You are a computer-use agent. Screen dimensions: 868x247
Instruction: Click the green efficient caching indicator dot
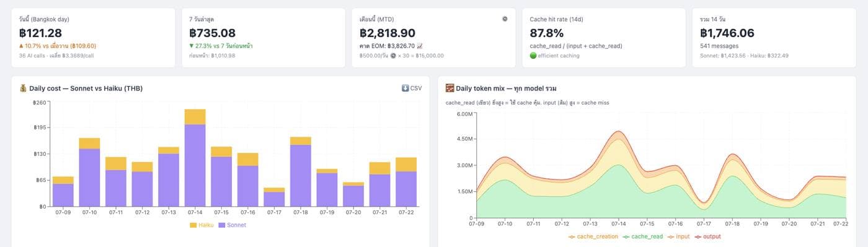pyautogui.click(x=533, y=56)
